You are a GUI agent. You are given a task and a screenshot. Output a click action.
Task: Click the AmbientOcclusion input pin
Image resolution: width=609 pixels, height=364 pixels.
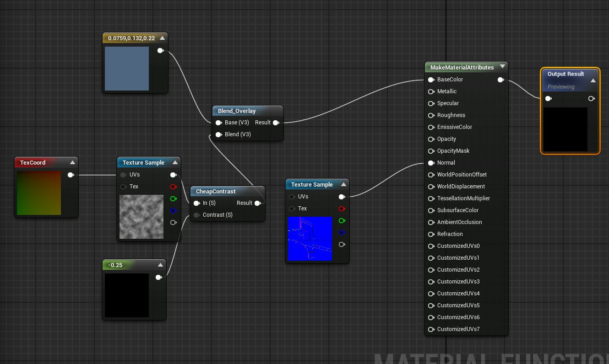click(x=431, y=222)
